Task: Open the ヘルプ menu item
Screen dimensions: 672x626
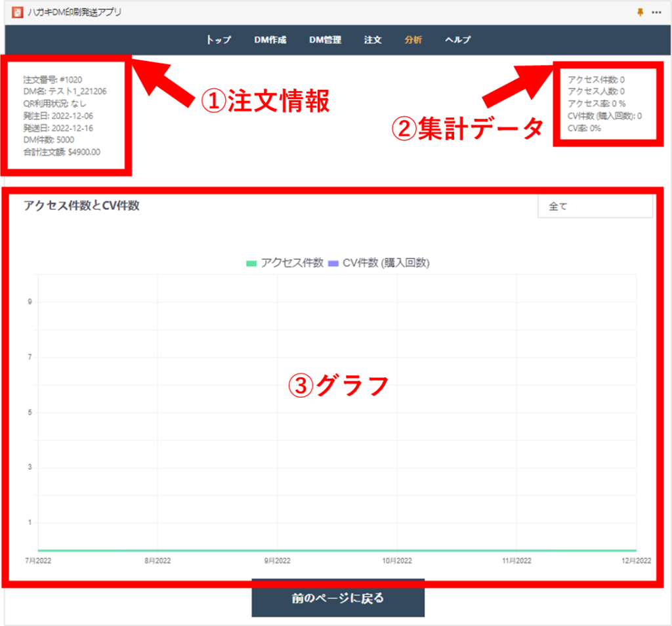Action: [x=457, y=40]
